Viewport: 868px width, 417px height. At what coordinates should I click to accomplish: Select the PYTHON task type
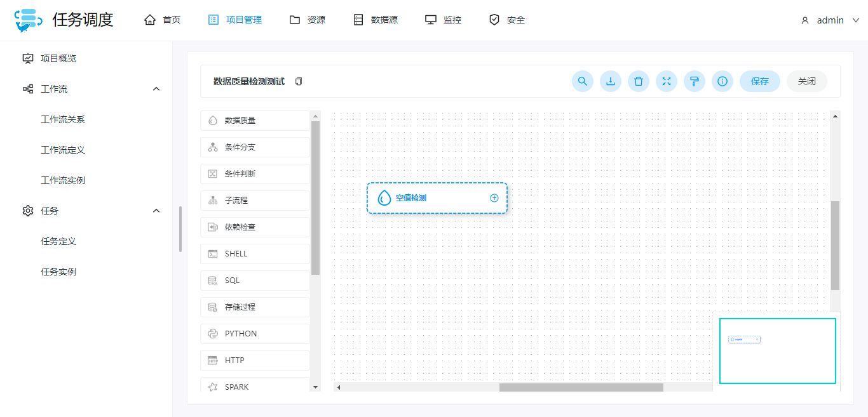click(x=255, y=334)
